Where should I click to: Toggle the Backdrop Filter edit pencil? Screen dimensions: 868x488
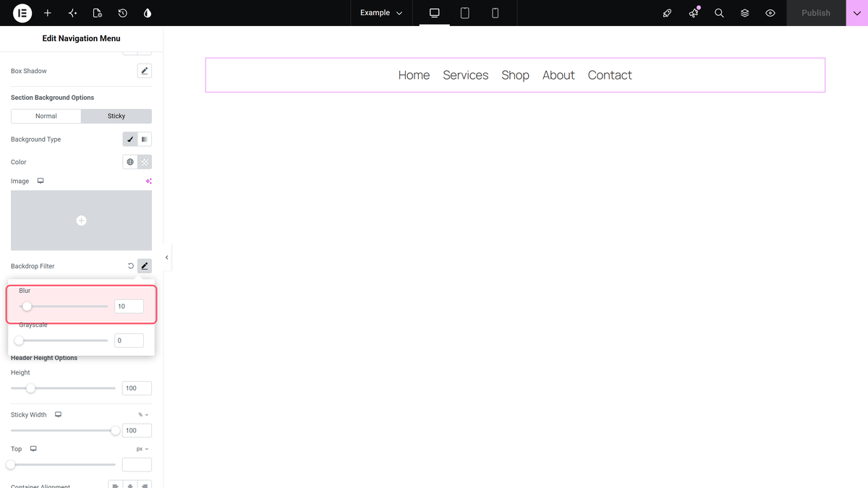[145, 266]
